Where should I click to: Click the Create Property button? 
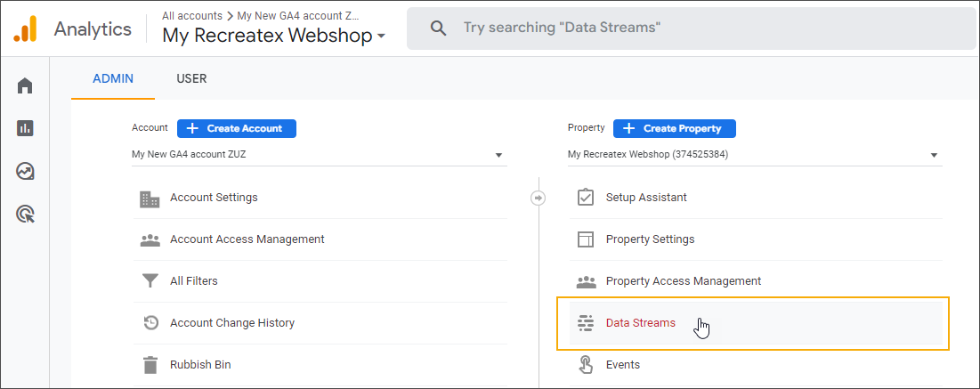point(674,128)
